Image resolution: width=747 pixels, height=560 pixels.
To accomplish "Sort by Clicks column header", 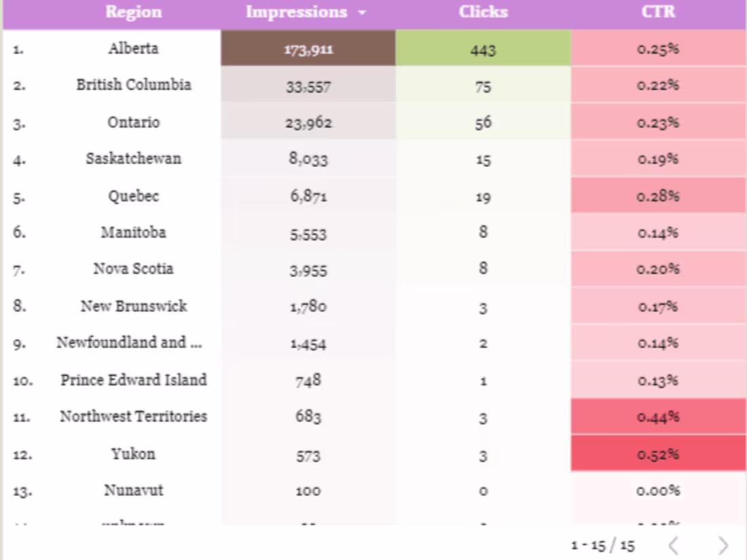I will [483, 12].
